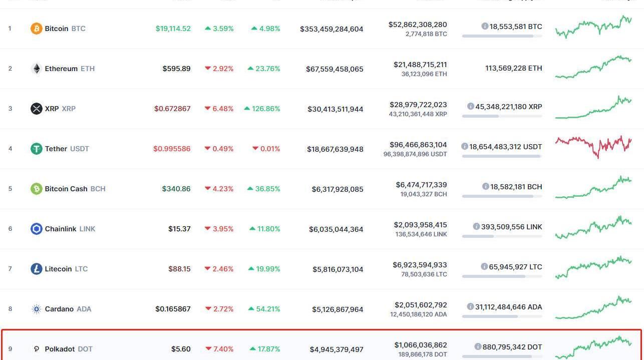The image size is (644, 360).
Task: Open the Bitcoin BTC coin page link
Action: pyautogui.click(x=65, y=29)
